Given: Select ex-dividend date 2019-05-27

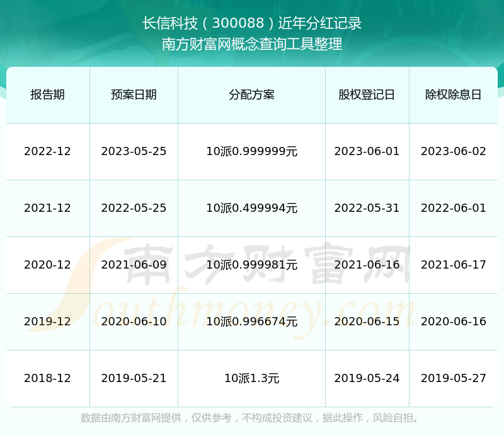Looking at the screenshot, I should 453,378.
